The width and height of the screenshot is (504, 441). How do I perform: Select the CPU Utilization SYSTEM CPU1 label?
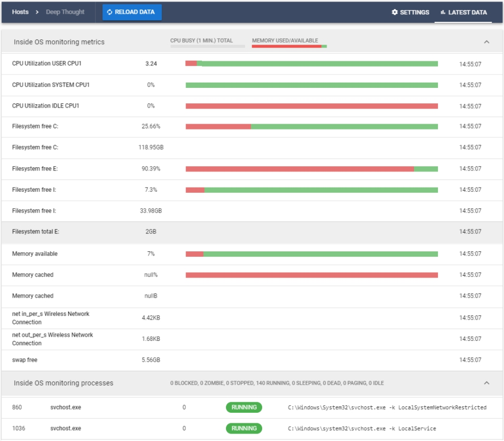point(51,85)
